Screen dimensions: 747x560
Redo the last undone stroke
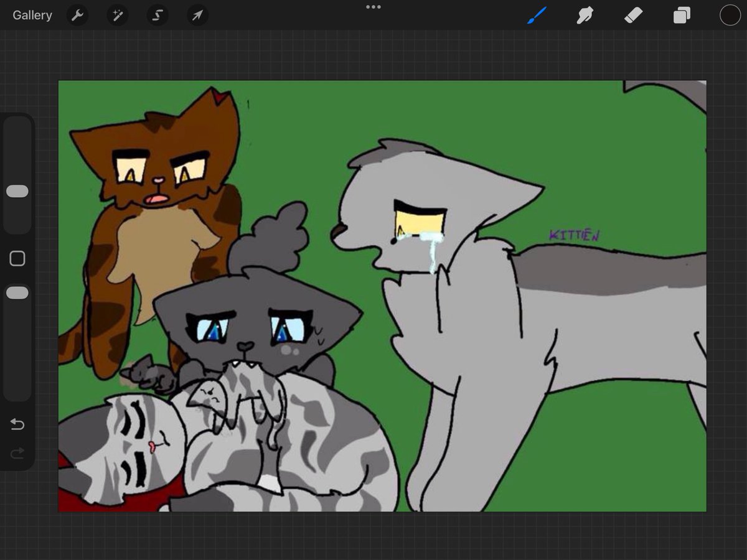(x=17, y=453)
